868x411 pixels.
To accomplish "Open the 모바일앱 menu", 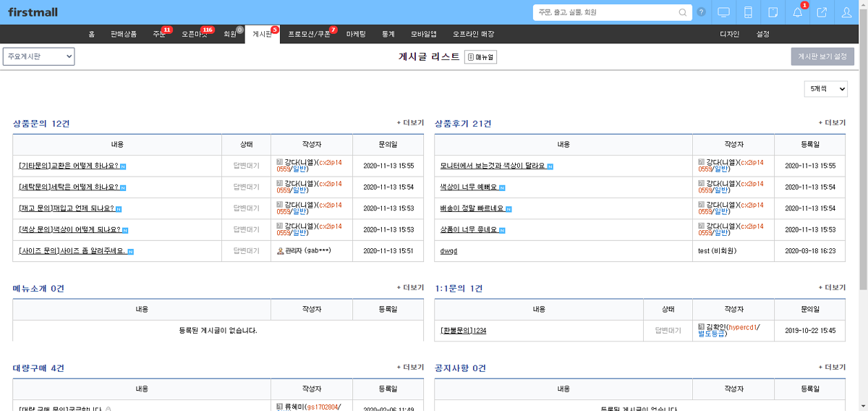I will pyautogui.click(x=423, y=34).
